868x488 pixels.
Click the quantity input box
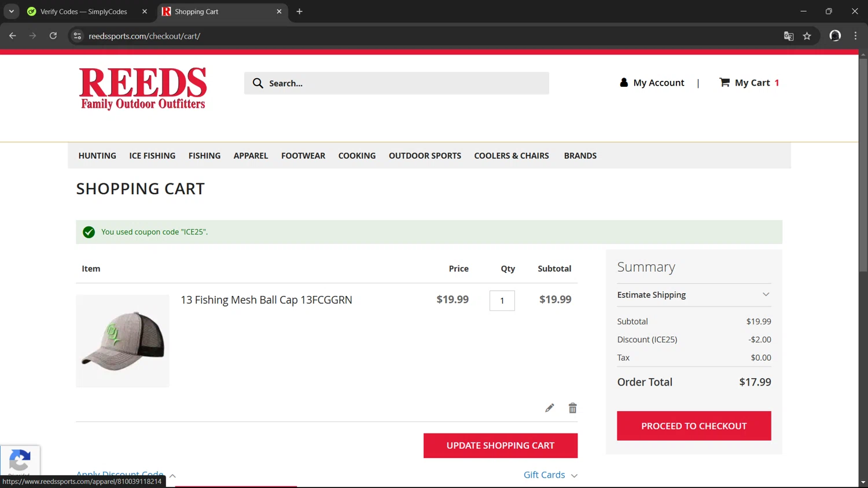[502, 301]
